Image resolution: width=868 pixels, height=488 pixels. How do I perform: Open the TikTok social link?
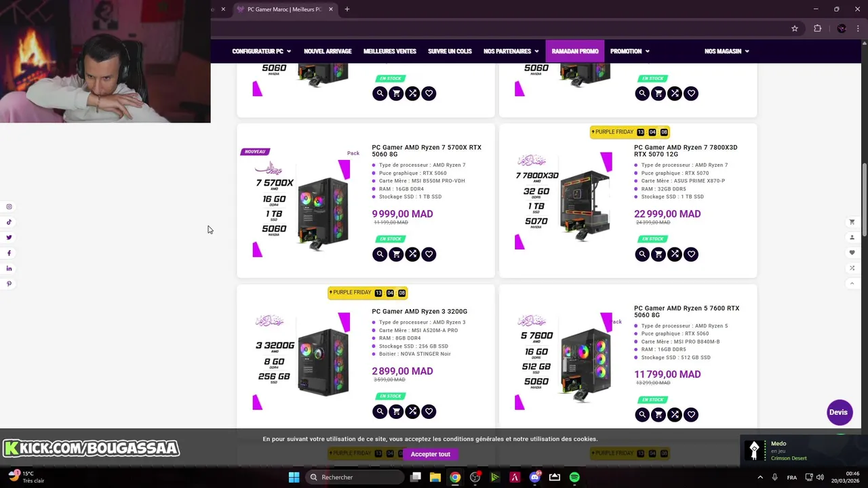point(9,222)
